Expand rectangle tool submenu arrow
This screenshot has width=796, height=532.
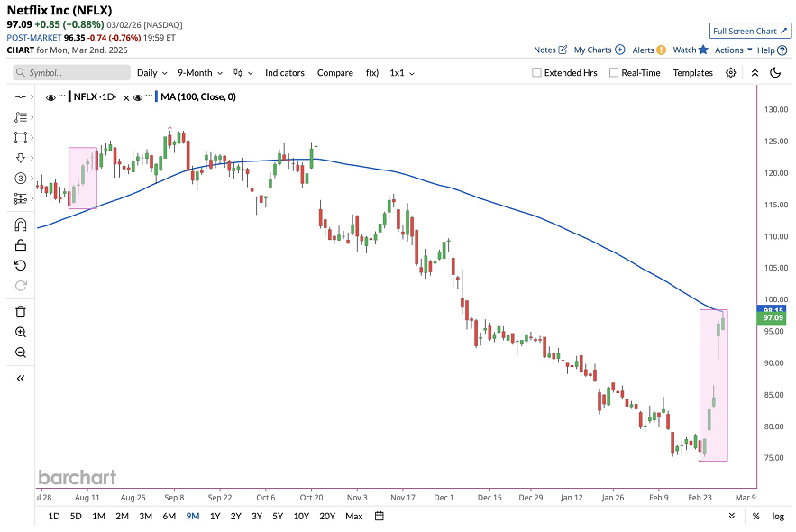32,138
